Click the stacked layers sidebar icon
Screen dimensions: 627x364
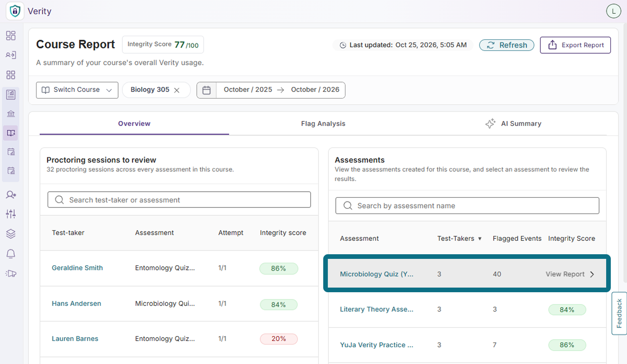(11, 234)
